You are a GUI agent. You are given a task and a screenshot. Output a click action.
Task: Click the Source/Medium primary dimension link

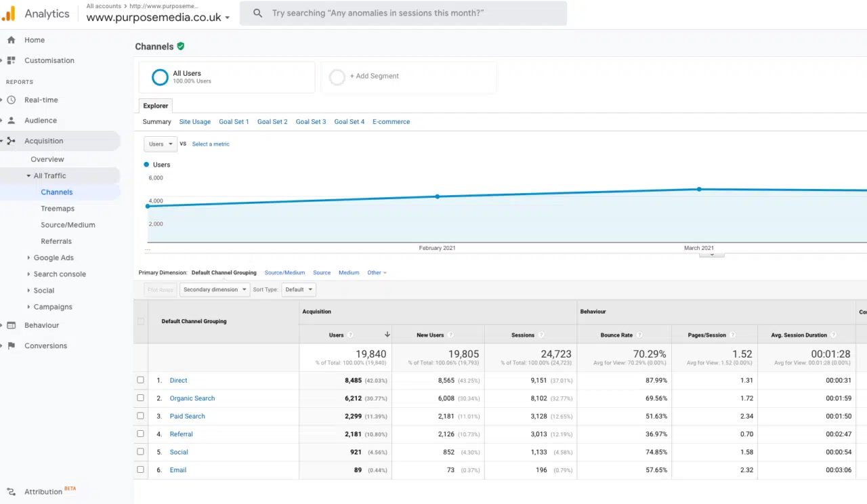[x=284, y=272]
